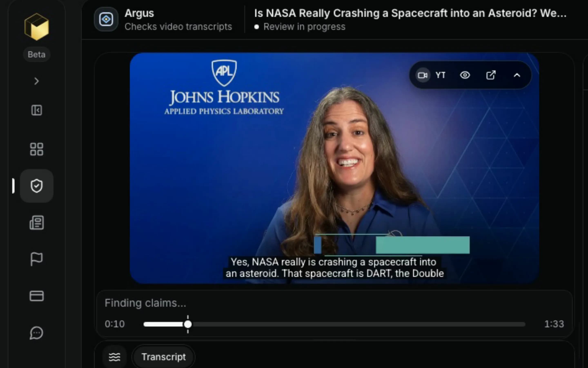Open the newspaper articles icon
Viewport: 588px width, 368px height.
tap(37, 222)
